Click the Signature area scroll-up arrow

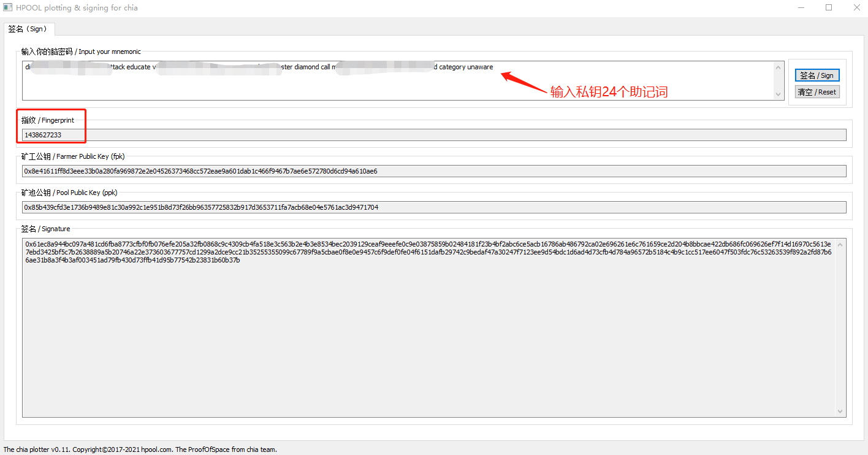coord(840,245)
